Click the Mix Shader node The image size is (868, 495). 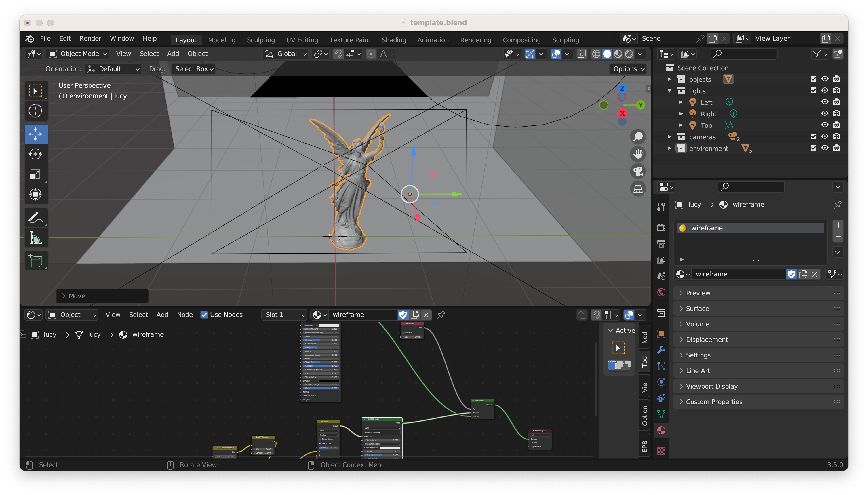coord(482,409)
